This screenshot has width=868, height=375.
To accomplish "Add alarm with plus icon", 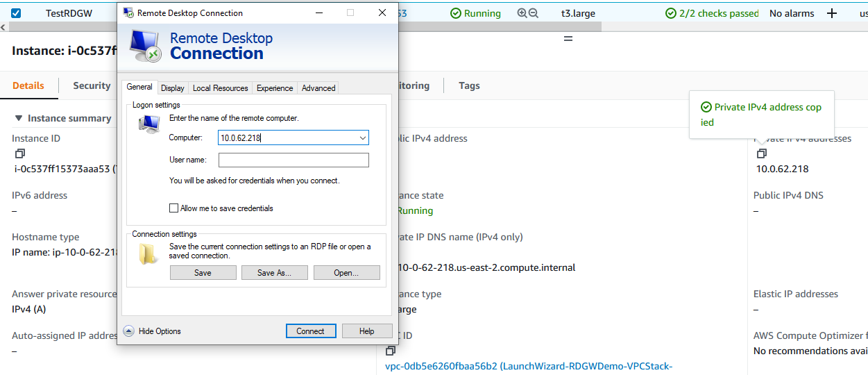I will point(832,13).
